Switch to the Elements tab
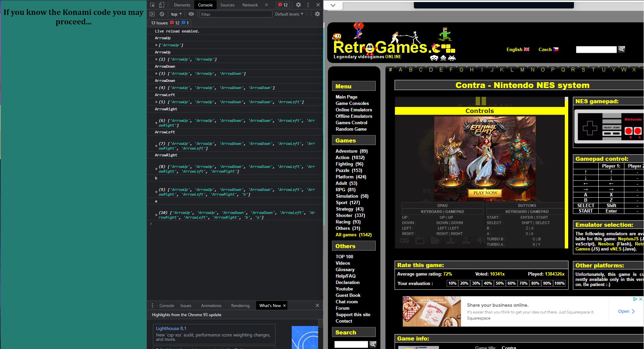Image resolution: width=644 pixels, height=349 pixels. pos(182,5)
